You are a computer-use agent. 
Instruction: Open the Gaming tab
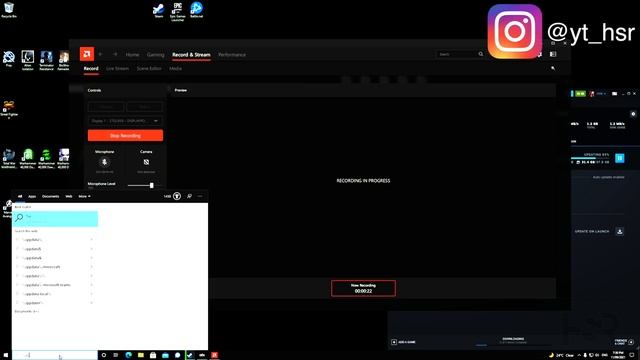(x=156, y=55)
